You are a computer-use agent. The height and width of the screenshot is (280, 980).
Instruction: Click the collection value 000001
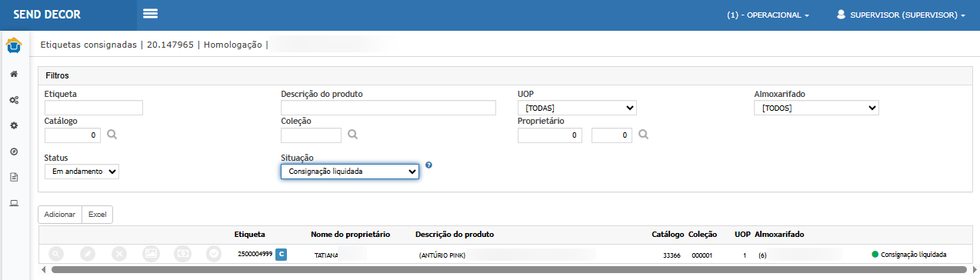point(702,255)
